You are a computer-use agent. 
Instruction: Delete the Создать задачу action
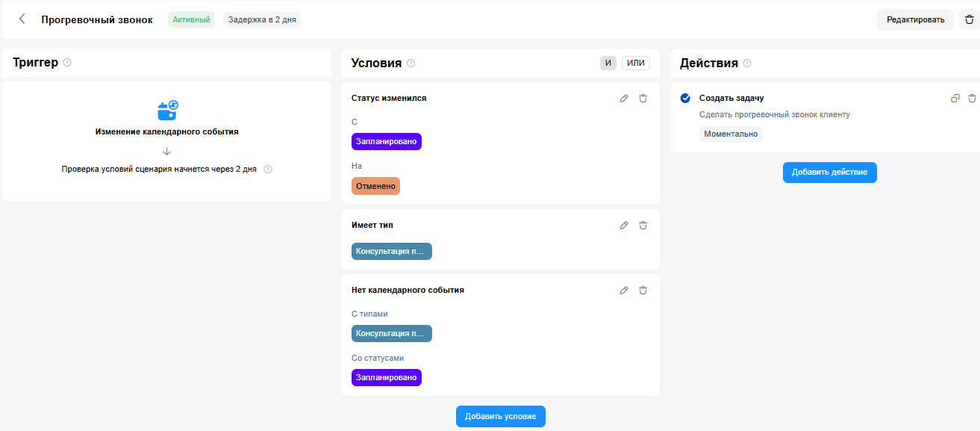972,99
